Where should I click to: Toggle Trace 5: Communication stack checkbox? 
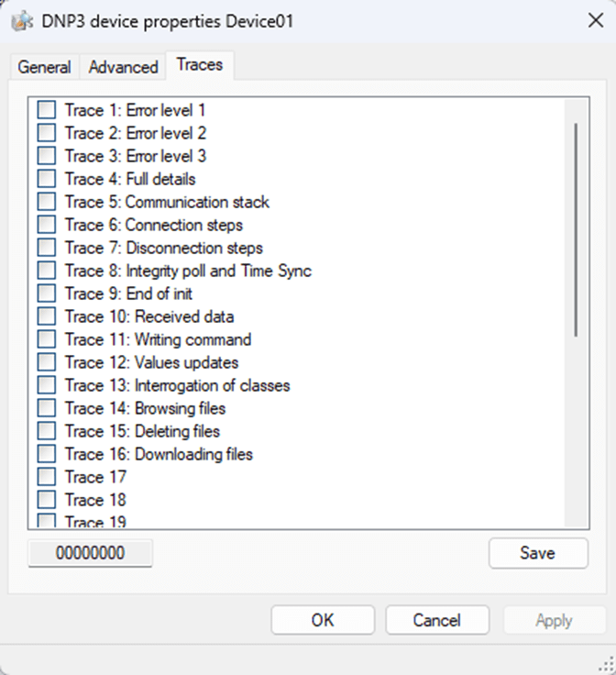click(x=47, y=202)
